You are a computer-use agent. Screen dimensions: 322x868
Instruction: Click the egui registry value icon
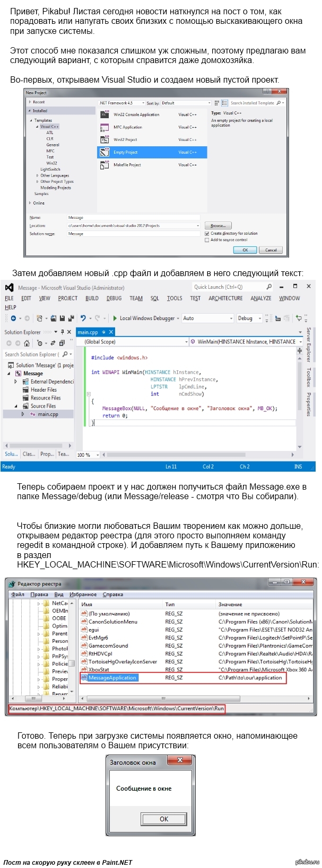coord(84,630)
